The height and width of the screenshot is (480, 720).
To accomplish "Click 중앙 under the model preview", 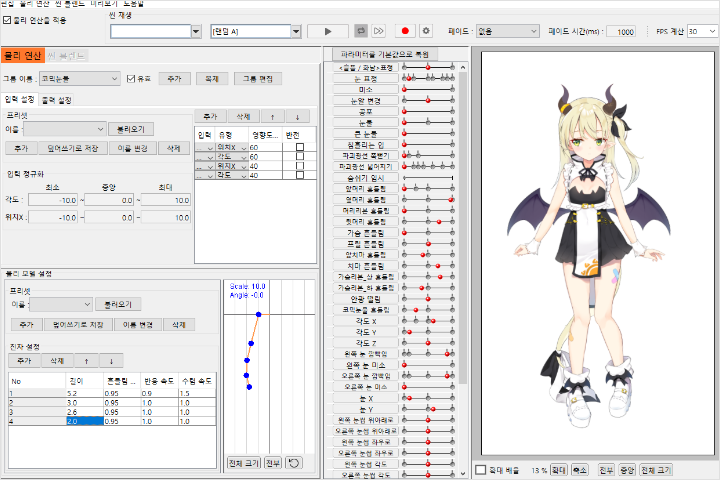I will click(x=627, y=470).
